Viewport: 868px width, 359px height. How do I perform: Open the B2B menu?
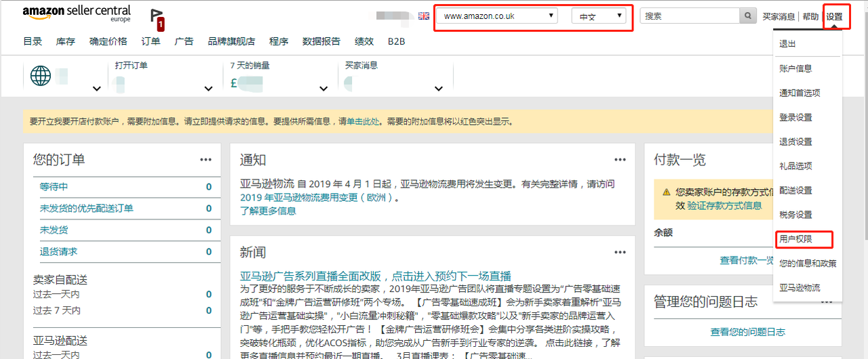tap(397, 41)
